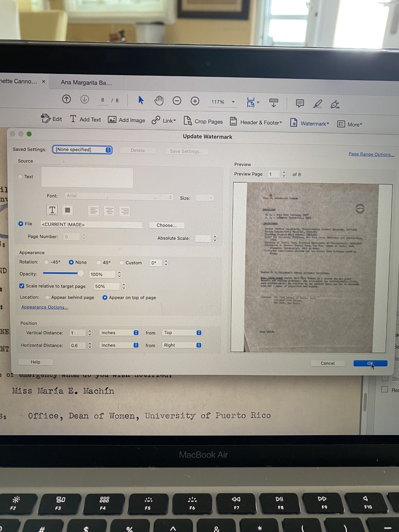Click the zoom out minus icon
Image resolution: width=399 pixels, height=532 pixels.
coord(177,101)
